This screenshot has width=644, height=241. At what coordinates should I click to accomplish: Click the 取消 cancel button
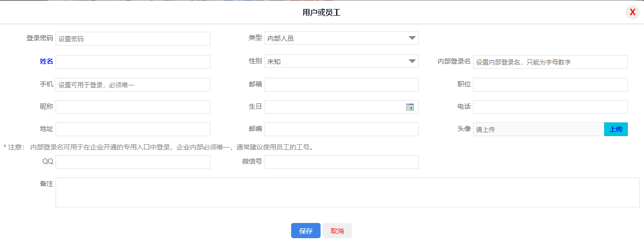[x=337, y=231]
